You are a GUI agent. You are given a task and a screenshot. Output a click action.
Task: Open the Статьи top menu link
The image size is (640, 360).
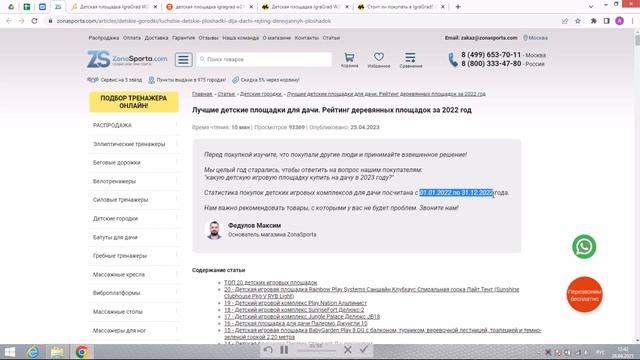click(331, 38)
